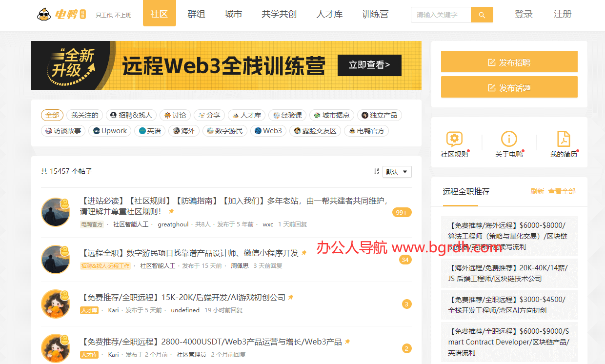The image size is (605, 364).
Task: Click the sort order icon beside 默认
Action: [x=376, y=171]
